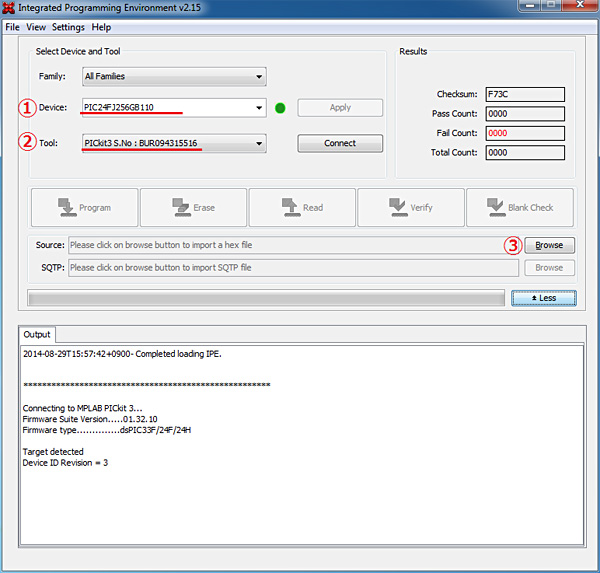Open the Help menu
This screenshot has height=573, width=600.
[101, 27]
